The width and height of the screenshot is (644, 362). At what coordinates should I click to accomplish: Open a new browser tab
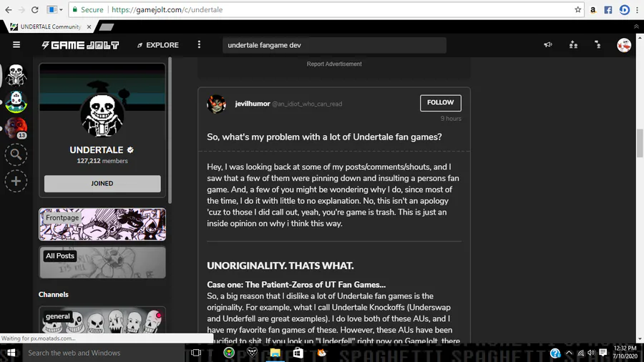106,27
